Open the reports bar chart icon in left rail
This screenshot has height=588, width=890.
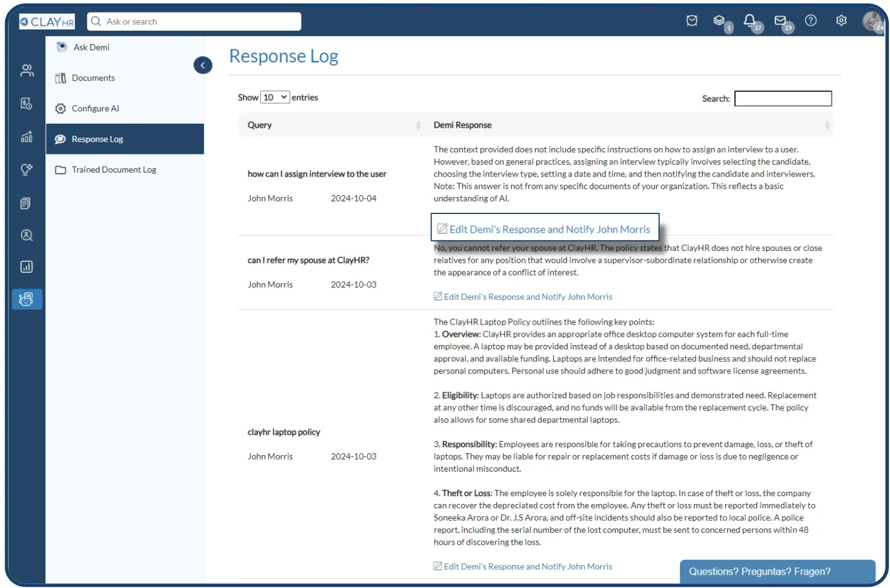pos(27,267)
